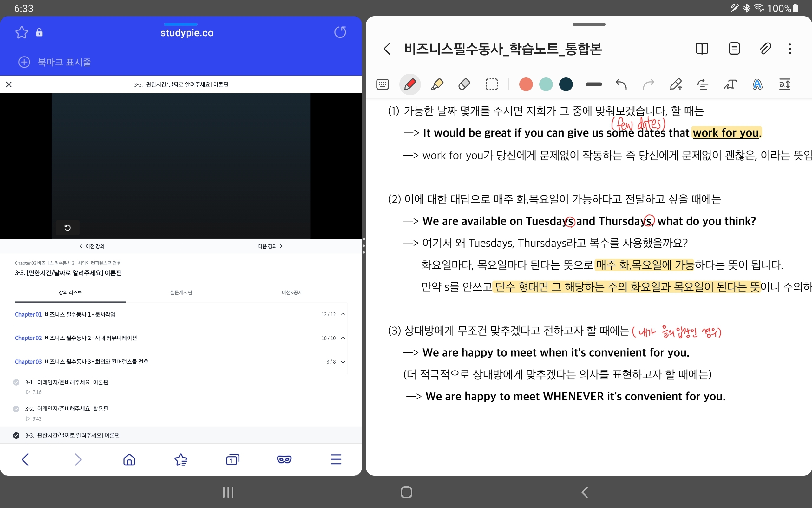The height and width of the screenshot is (508, 812).
Task: Go to previous lecture 이전 강의
Action: (x=92, y=246)
